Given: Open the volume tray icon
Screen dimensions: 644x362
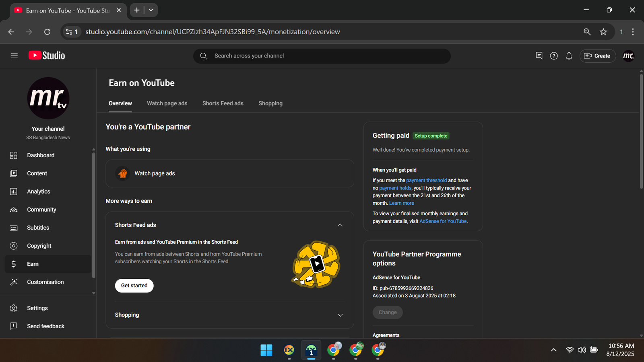Looking at the screenshot, I should (x=582, y=350).
